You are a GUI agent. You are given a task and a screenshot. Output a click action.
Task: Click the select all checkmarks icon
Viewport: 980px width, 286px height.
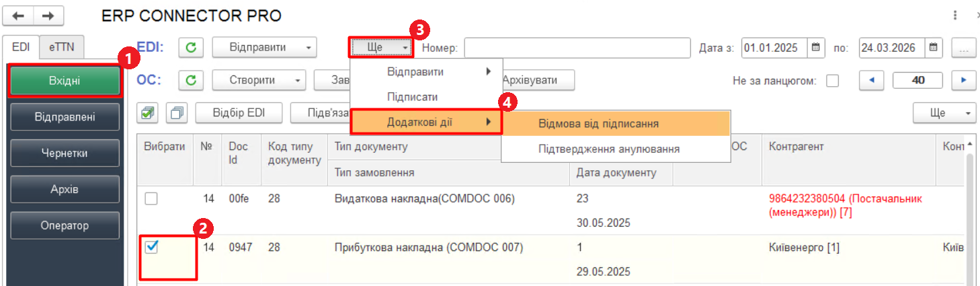pyautogui.click(x=147, y=112)
